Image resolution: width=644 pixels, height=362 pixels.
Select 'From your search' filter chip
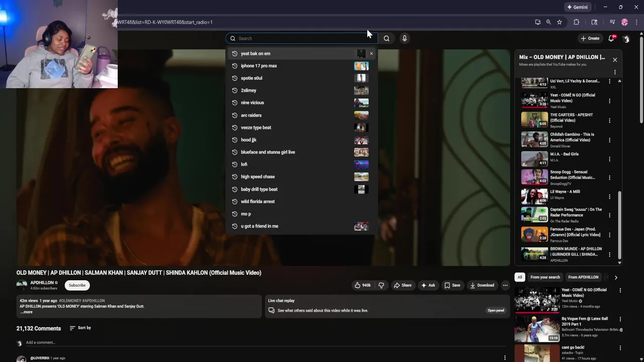tap(545, 277)
